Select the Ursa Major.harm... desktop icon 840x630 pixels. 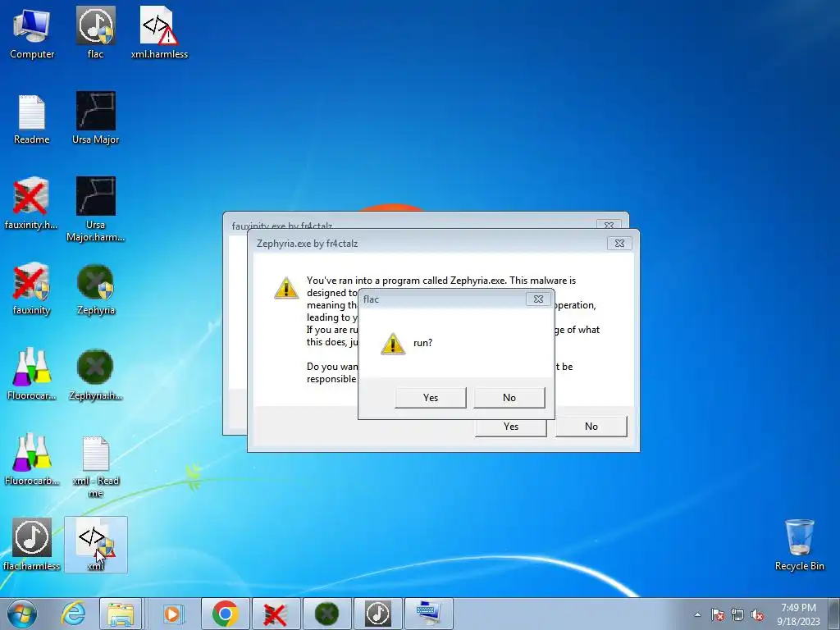coord(95,210)
